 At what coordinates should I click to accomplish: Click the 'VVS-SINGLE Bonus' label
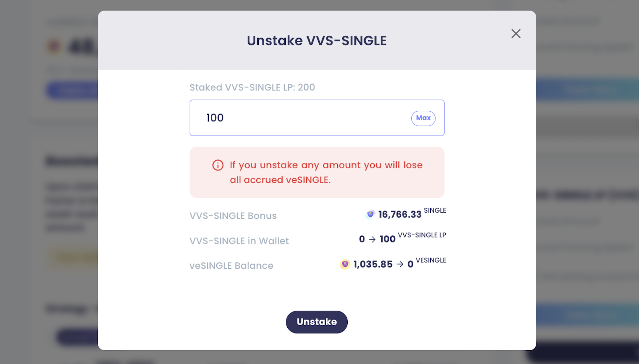[233, 216]
